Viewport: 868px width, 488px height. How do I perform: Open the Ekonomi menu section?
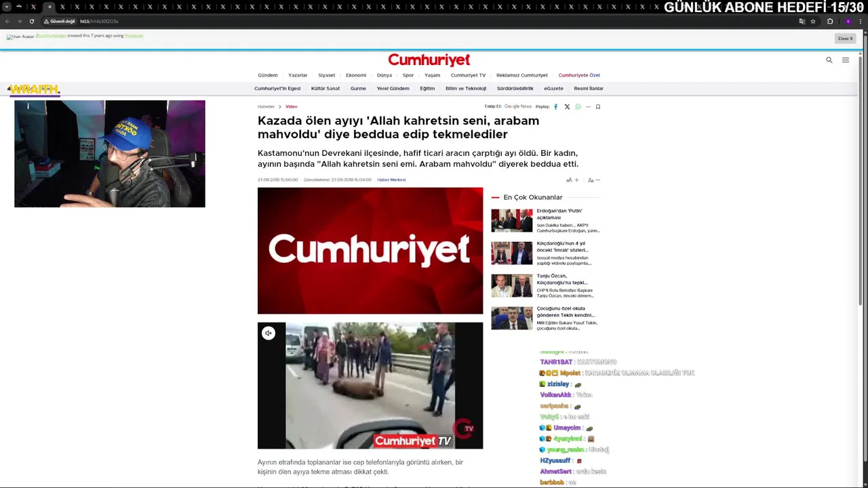[356, 75]
